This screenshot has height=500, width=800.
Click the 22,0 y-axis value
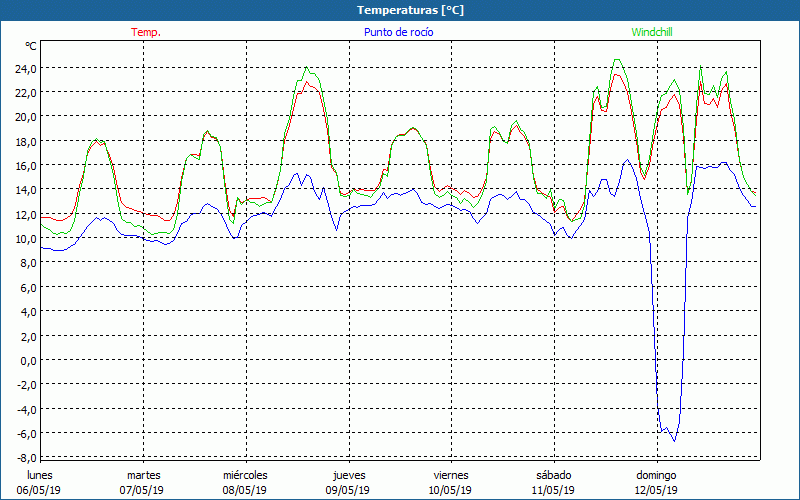pos(25,93)
